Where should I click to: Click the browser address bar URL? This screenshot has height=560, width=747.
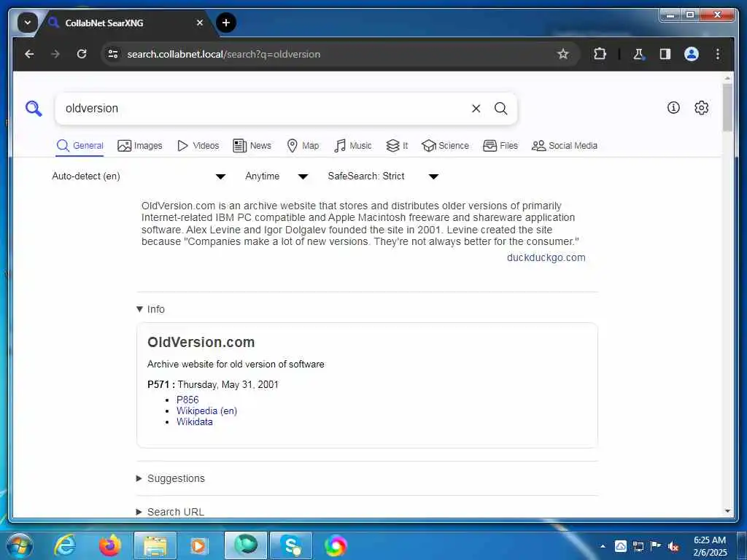pyautogui.click(x=223, y=54)
